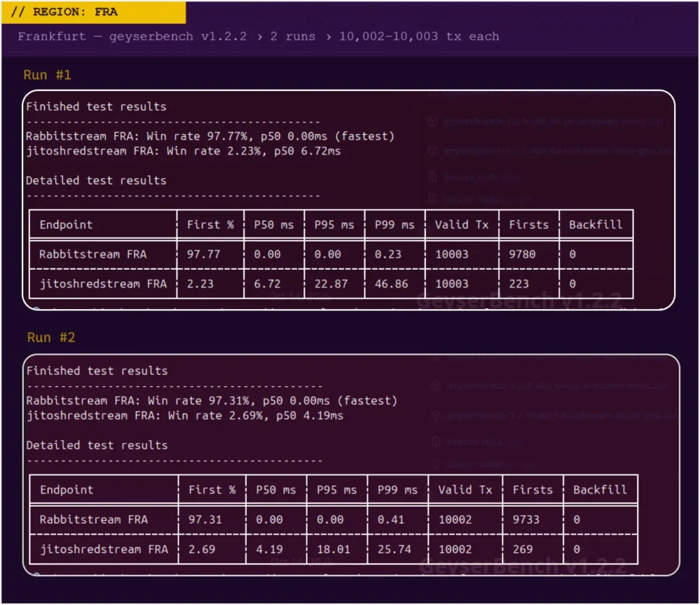The height and width of the screenshot is (605, 700).
Task: Click the 'Valid Tx' header in Run #2 table
Action: coord(465,489)
